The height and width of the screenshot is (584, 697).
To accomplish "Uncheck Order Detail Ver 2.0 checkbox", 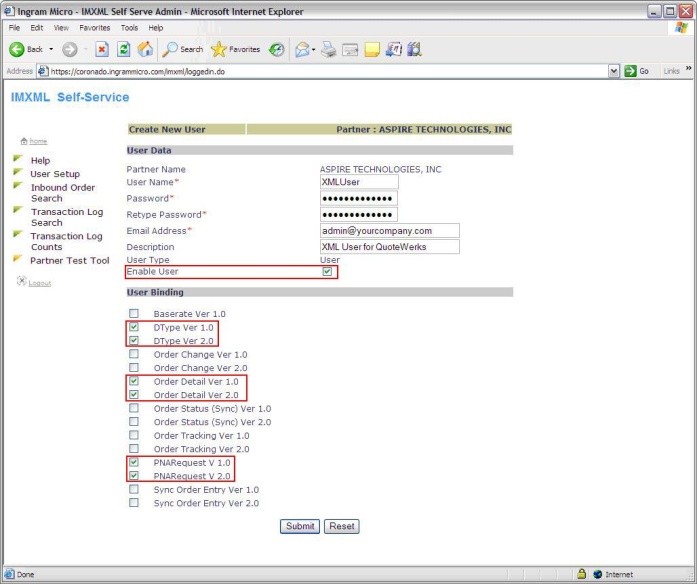I will (x=134, y=395).
